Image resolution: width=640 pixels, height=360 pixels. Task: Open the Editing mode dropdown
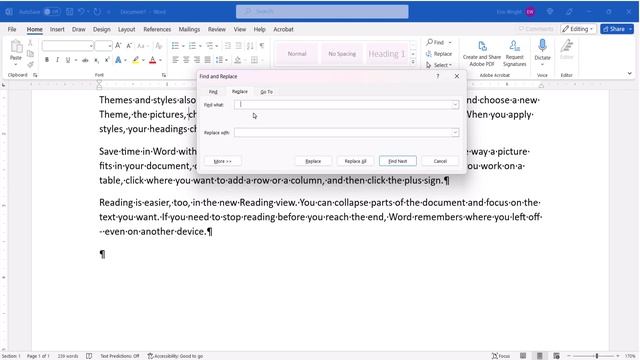[578, 29]
